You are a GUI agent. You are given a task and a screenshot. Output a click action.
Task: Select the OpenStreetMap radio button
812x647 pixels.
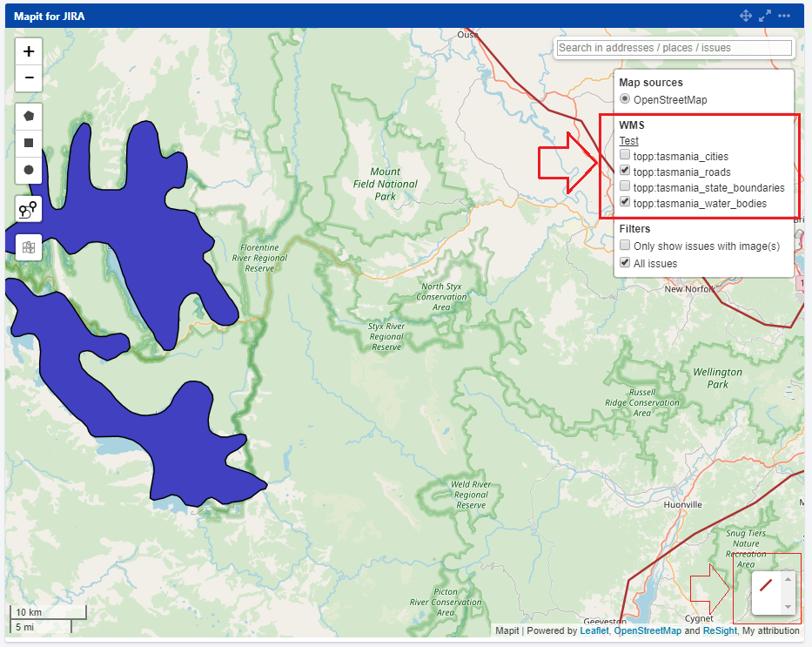pyautogui.click(x=625, y=99)
